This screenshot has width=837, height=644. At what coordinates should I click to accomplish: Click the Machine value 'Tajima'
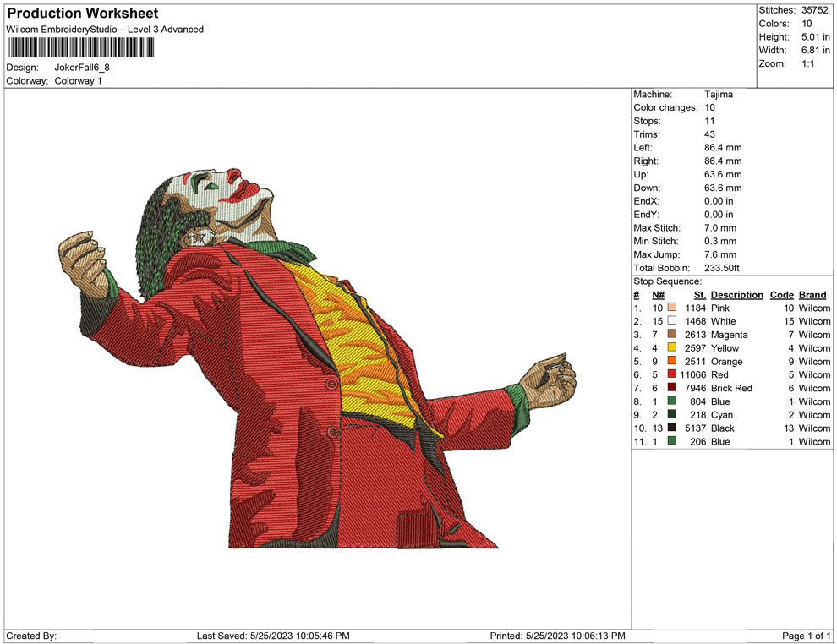coord(719,94)
